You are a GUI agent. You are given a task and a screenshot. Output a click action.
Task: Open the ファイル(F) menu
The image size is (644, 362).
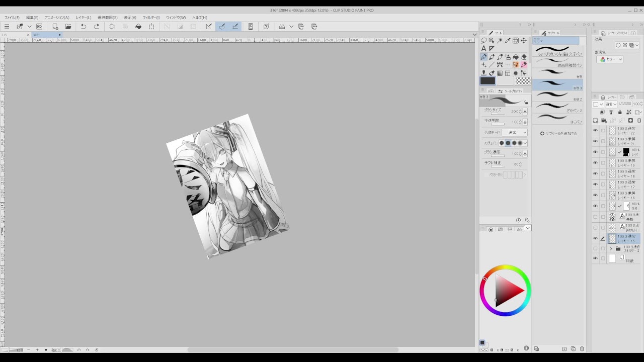[x=11, y=18]
